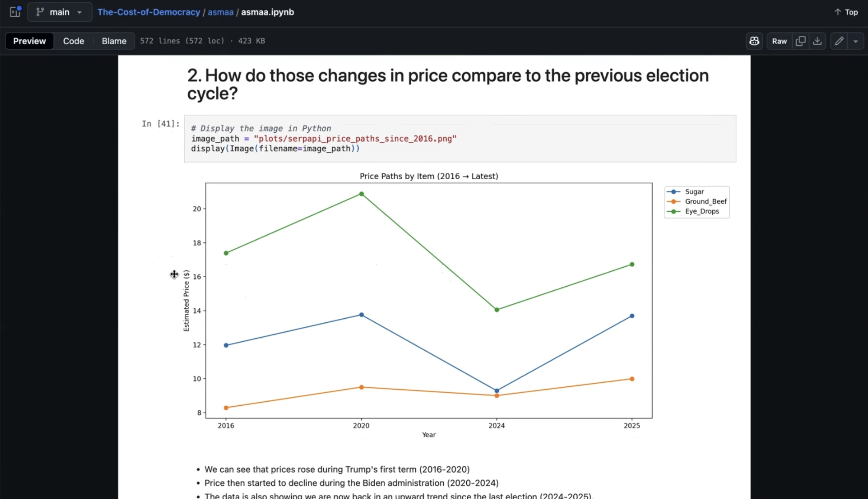Expand more edit options dropdown arrow
Image resolution: width=868 pixels, height=499 pixels.
point(856,41)
